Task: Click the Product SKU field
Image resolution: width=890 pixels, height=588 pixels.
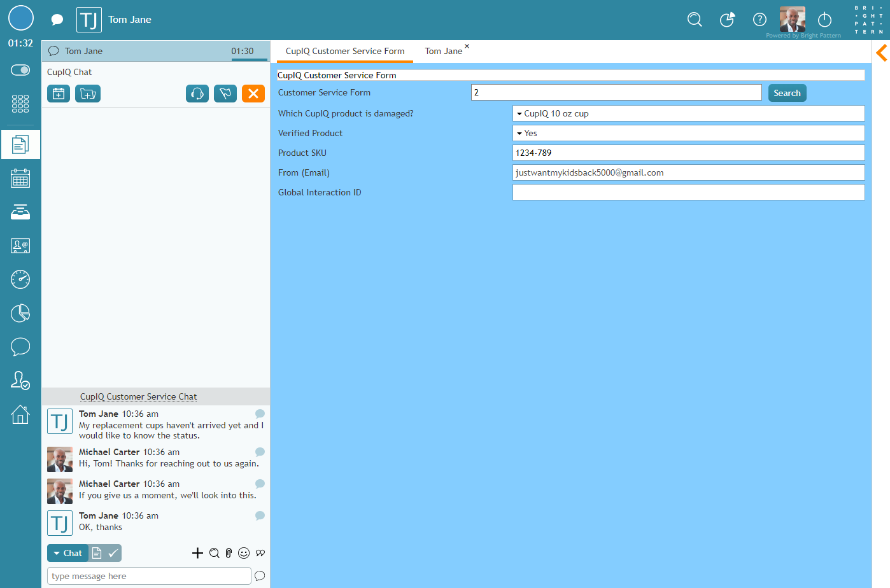Action: coord(688,153)
